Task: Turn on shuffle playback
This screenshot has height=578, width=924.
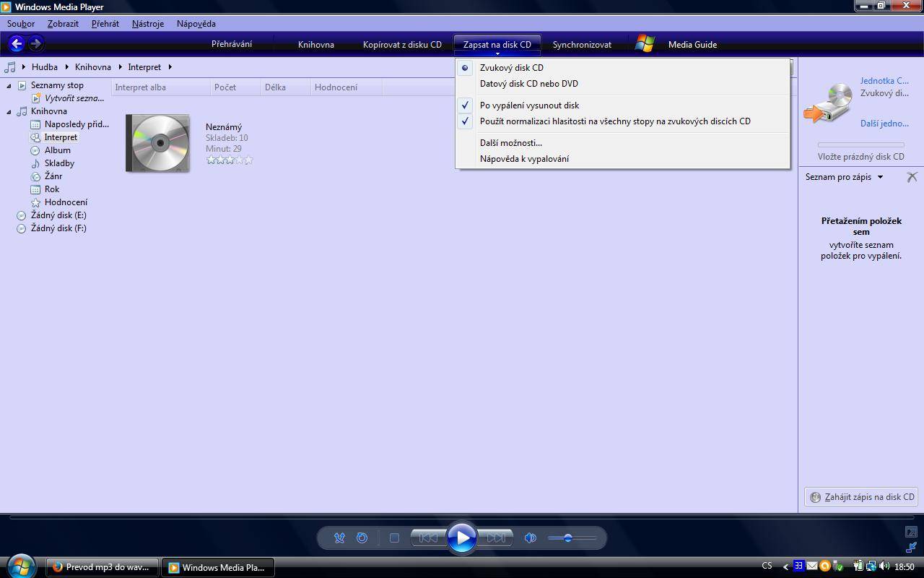Action: coord(339,538)
